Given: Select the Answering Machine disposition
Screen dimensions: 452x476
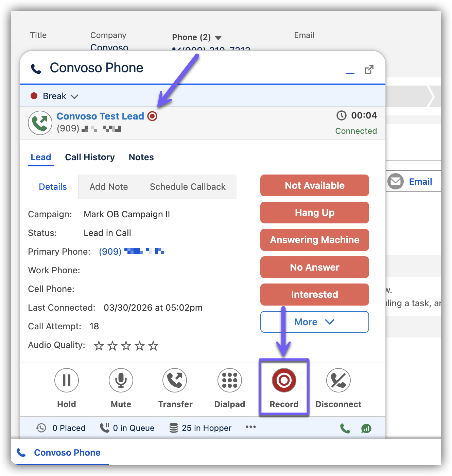Looking at the screenshot, I should point(314,240).
